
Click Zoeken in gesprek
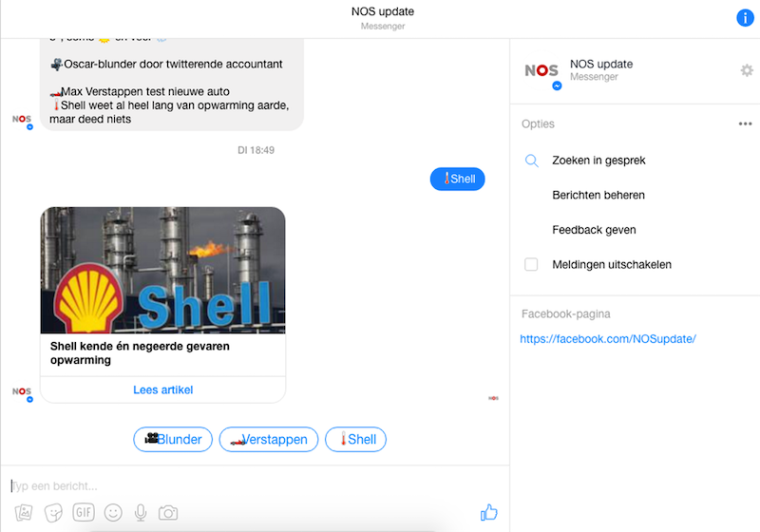tap(598, 161)
